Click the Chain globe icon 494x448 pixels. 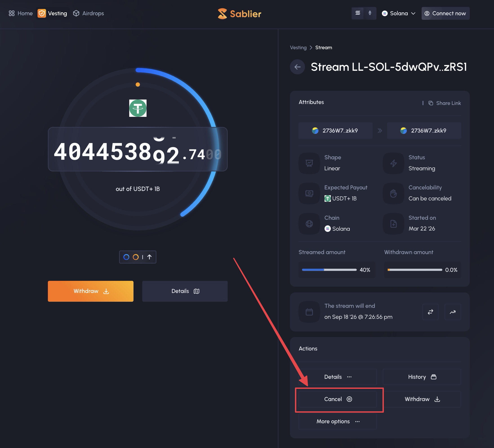coord(309,224)
